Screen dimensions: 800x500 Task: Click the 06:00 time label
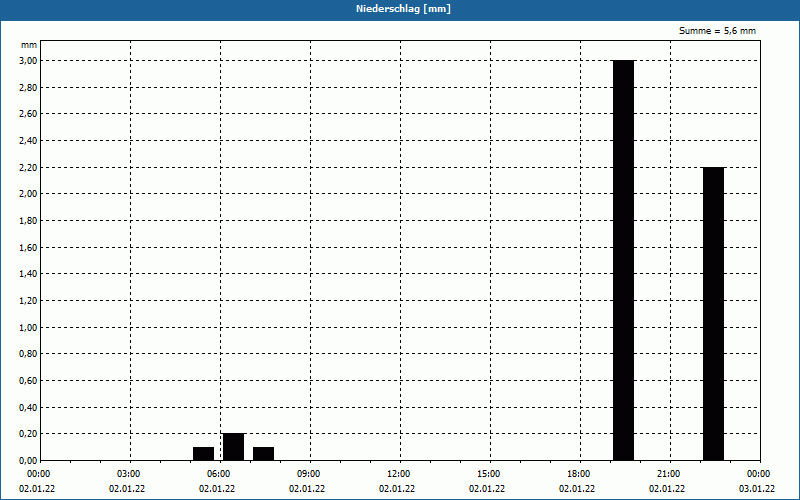pos(218,474)
